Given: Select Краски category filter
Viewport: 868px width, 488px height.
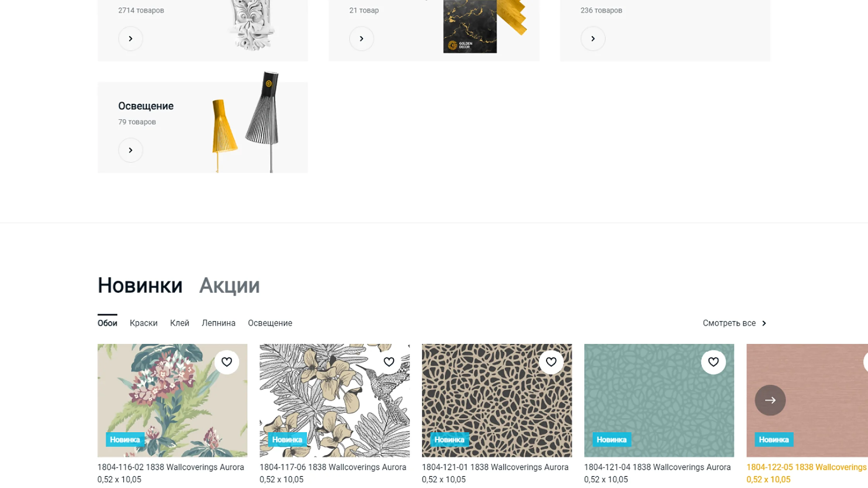Looking at the screenshot, I should (144, 323).
